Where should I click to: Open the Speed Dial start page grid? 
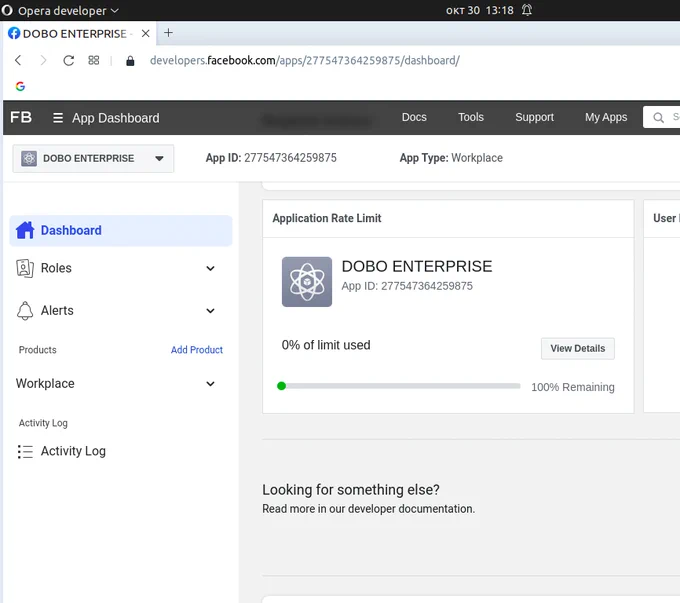tap(94, 60)
